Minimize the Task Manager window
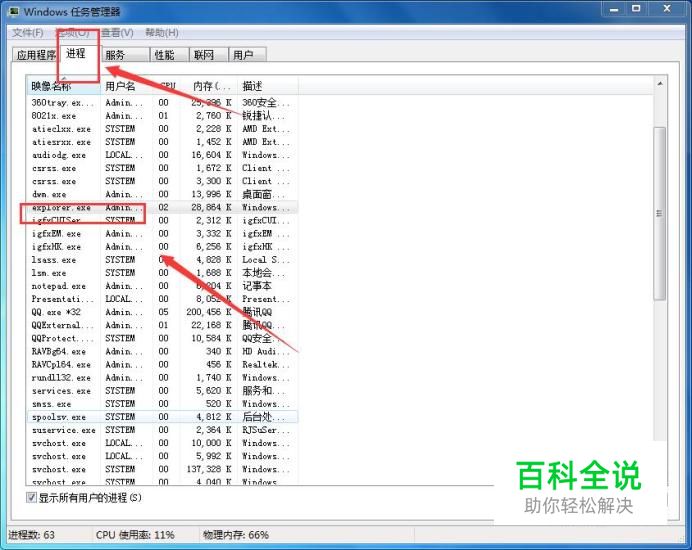The image size is (692, 550). pyautogui.click(x=613, y=9)
